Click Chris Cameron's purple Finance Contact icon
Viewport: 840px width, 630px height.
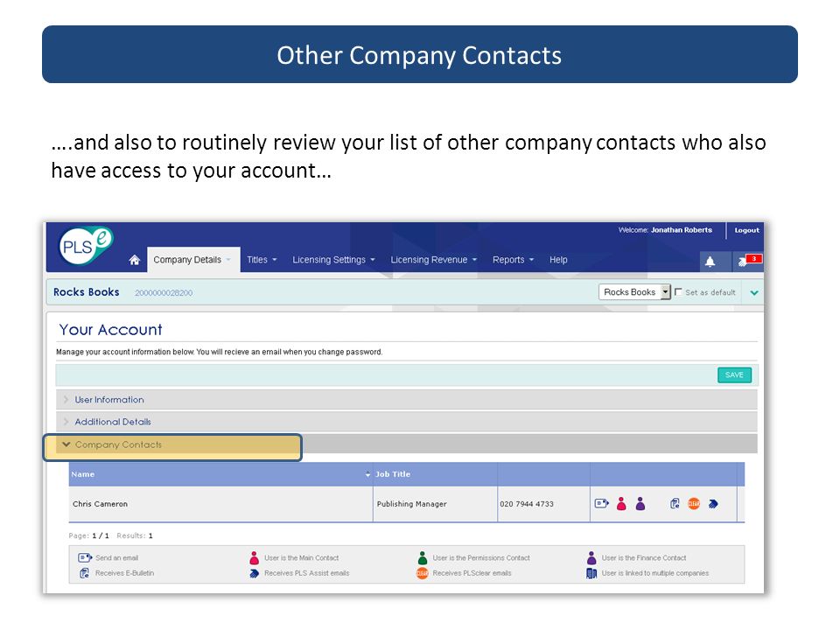[640, 504]
